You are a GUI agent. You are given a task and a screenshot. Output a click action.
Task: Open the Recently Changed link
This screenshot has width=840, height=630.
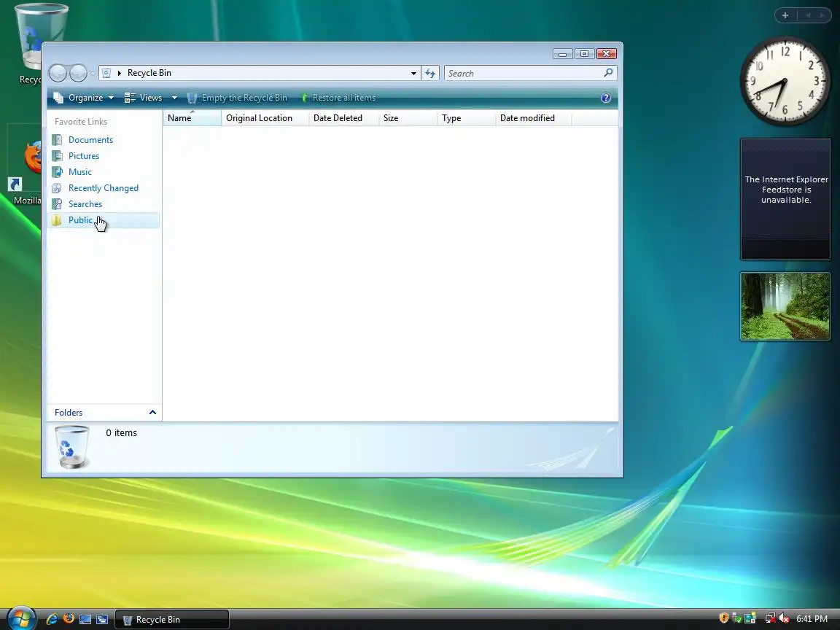tap(104, 188)
